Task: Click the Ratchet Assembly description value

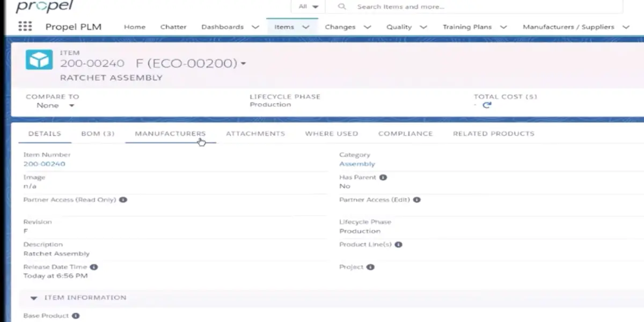Action: pos(56,253)
